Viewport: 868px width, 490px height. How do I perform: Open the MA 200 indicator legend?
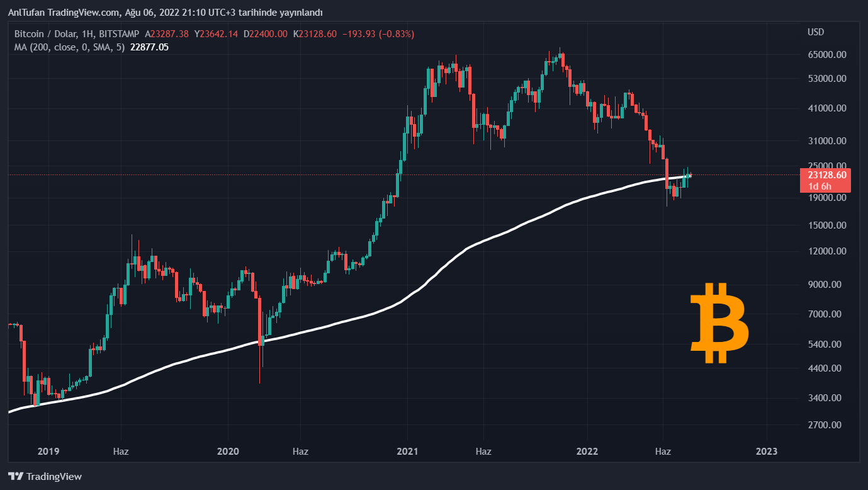click(x=69, y=47)
